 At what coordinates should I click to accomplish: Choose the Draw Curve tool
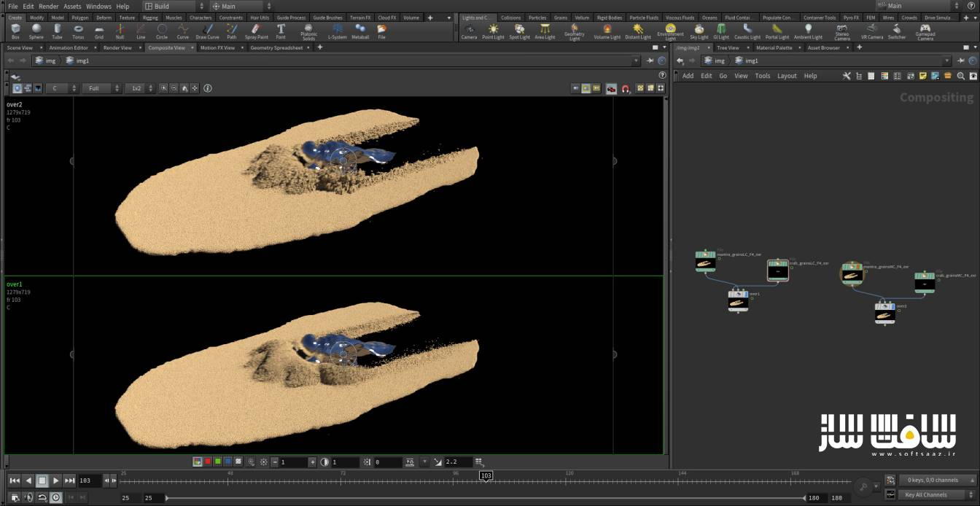tap(207, 31)
